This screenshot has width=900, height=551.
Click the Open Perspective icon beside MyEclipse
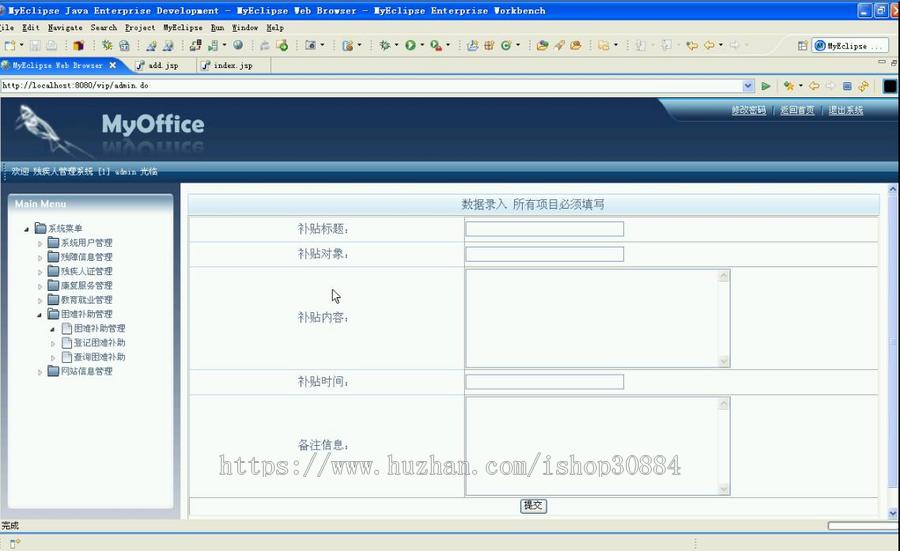tap(802, 46)
